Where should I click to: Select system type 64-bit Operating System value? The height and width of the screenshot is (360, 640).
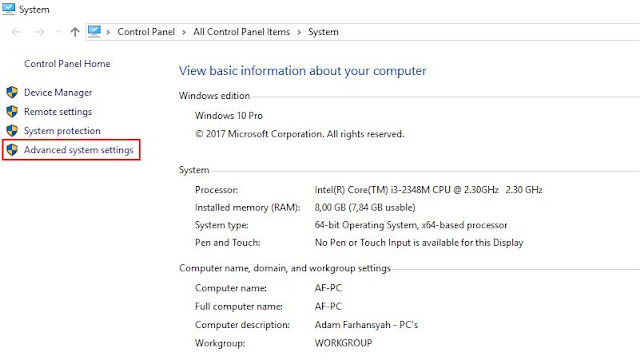(411, 225)
